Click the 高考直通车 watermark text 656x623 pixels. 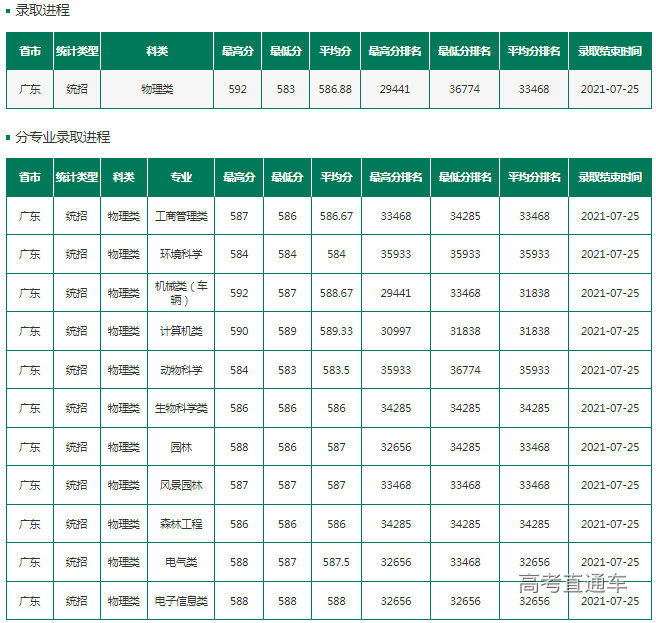pyautogui.click(x=573, y=585)
